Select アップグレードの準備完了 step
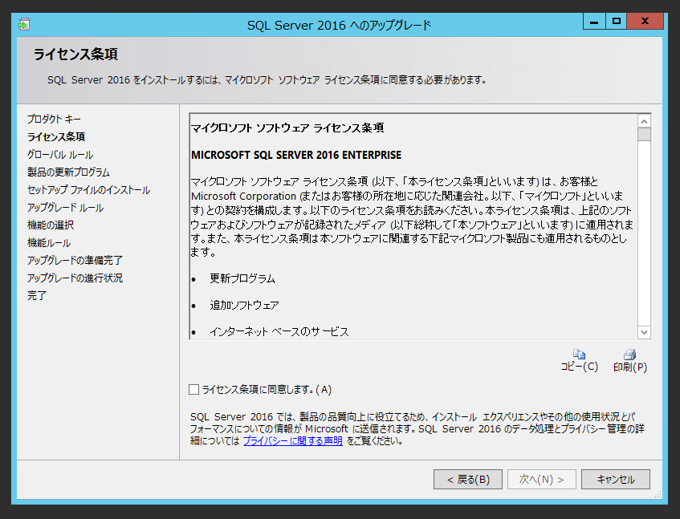The image size is (680, 519). point(75,260)
